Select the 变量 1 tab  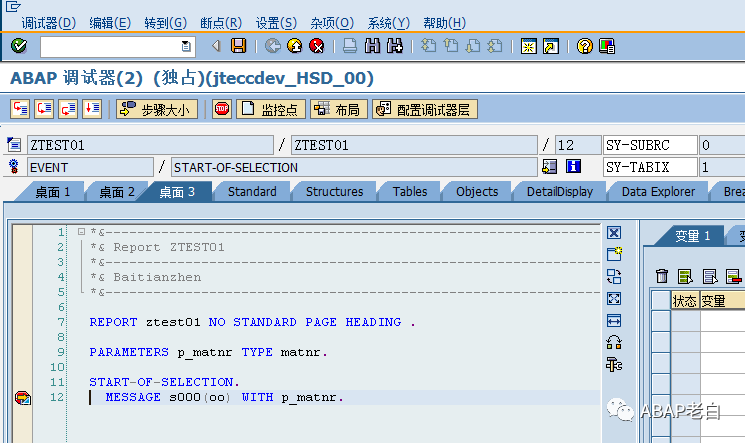click(x=692, y=236)
